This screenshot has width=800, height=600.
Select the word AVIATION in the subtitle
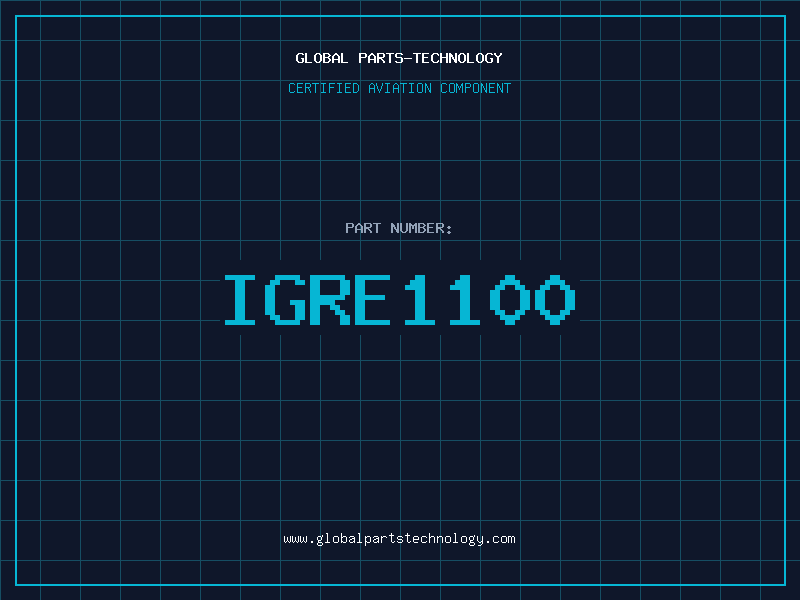point(400,88)
